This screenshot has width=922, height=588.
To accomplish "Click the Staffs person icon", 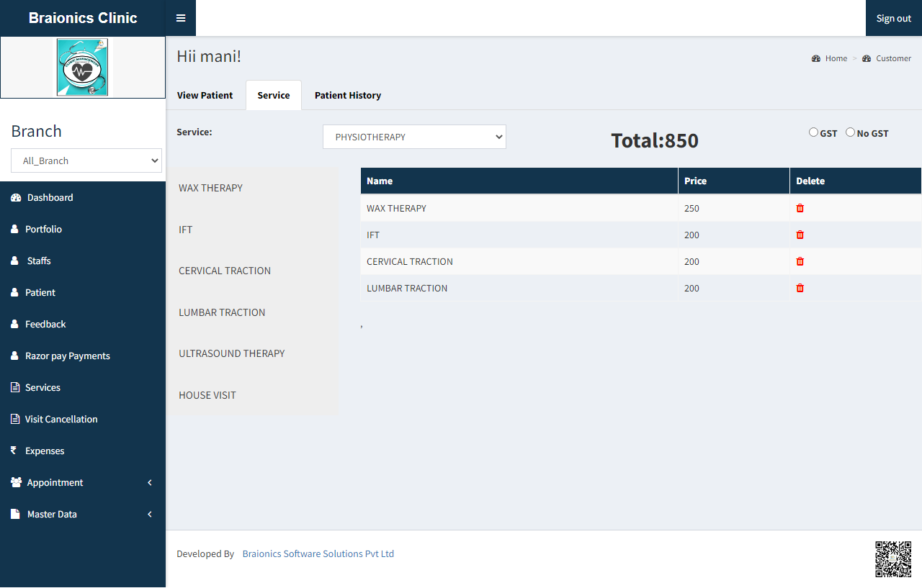I will click(14, 261).
